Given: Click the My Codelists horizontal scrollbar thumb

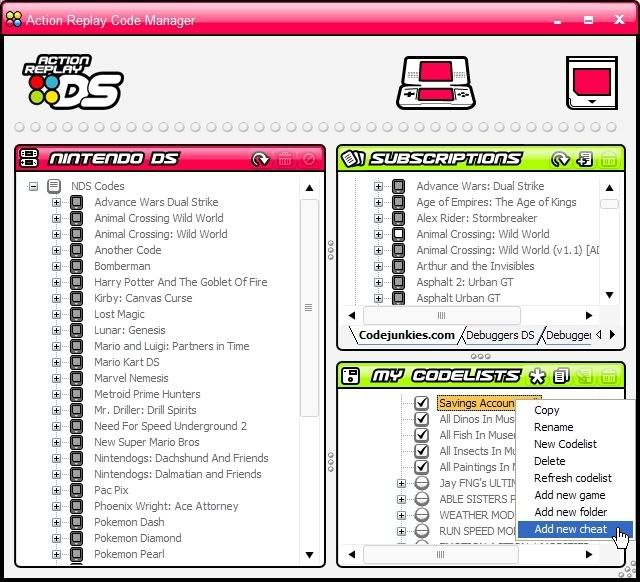Looking at the screenshot, I should 441,554.
